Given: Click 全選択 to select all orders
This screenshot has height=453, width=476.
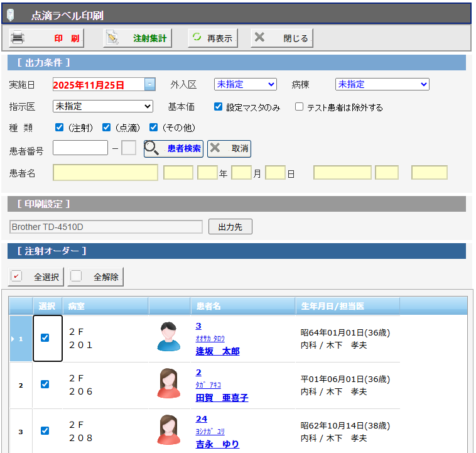Looking at the screenshot, I should pyautogui.click(x=37, y=276).
